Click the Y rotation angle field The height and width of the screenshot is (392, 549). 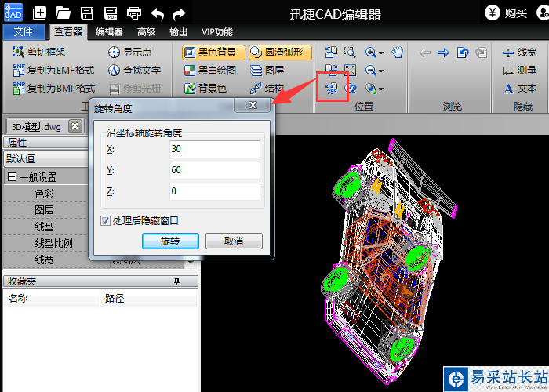(x=215, y=170)
